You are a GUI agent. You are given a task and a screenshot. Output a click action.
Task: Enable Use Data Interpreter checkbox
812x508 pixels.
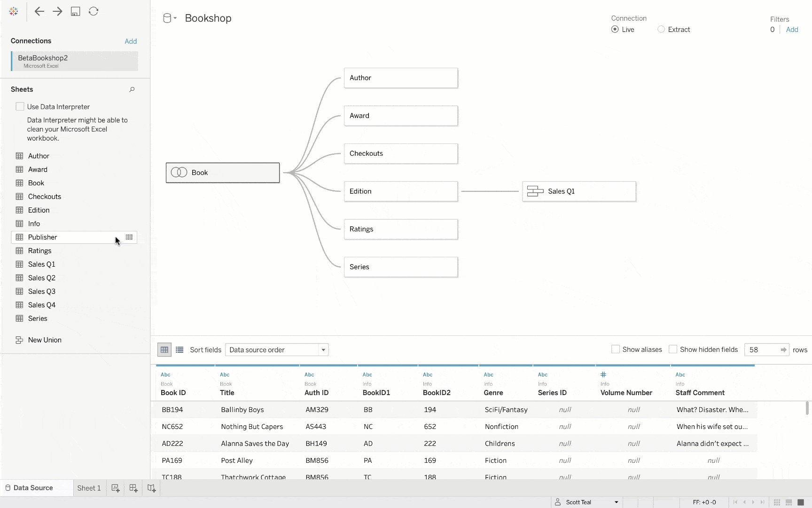click(x=20, y=106)
